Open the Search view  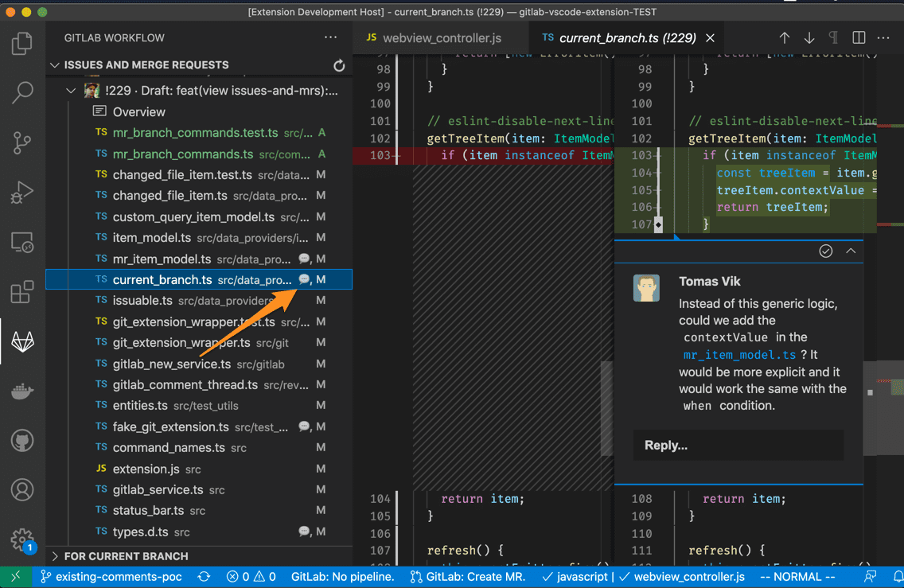pyautogui.click(x=22, y=92)
